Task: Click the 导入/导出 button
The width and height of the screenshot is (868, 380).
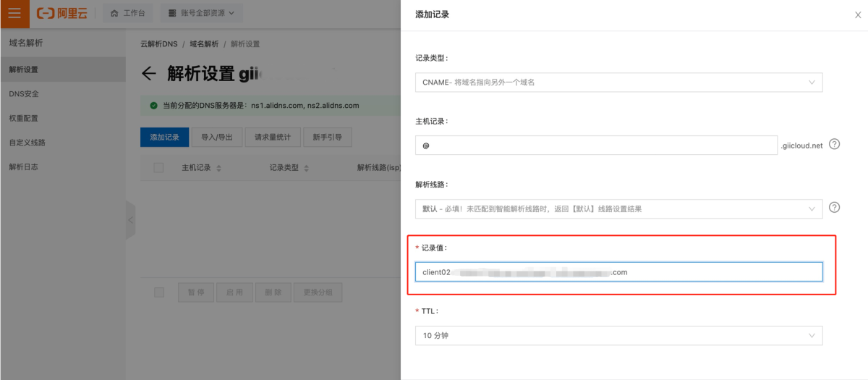Action: click(x=217, y=137)
